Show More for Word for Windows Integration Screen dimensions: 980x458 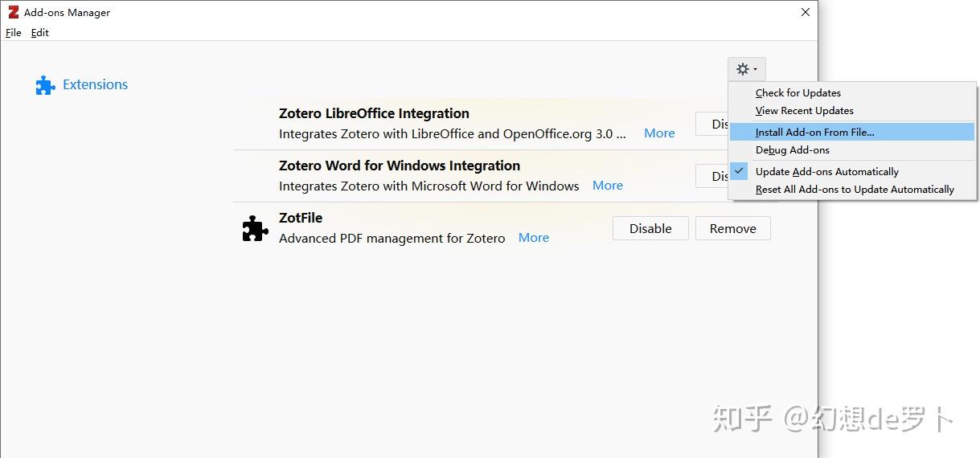[x=607, y=186]
